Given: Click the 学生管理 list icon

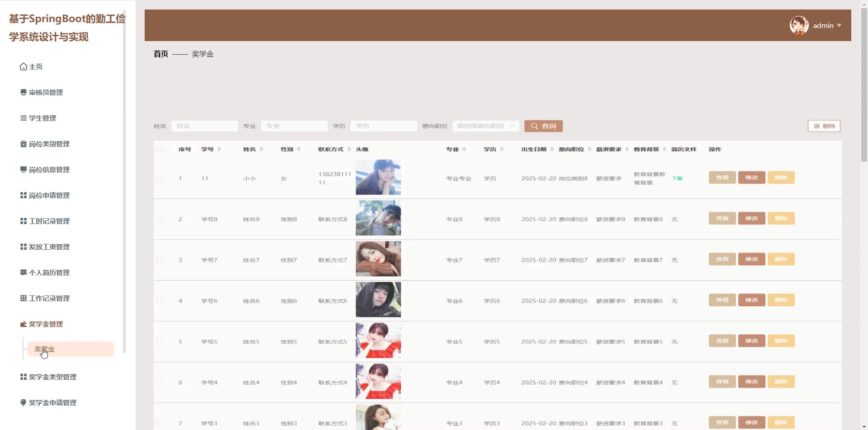Looking at the screenshot, I should (x=24, y=118).
